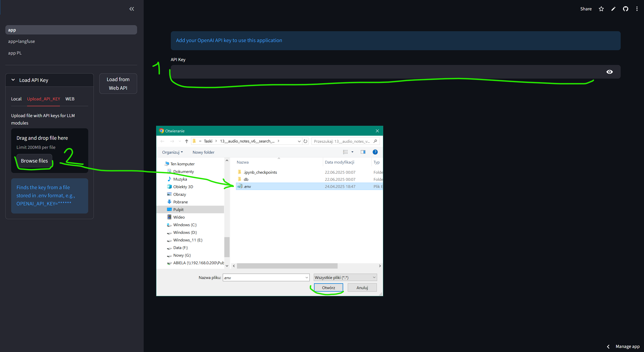Toggle the preview pane icon
The height and width of the screenshot is (352, 644).
[x=363, y=152]
